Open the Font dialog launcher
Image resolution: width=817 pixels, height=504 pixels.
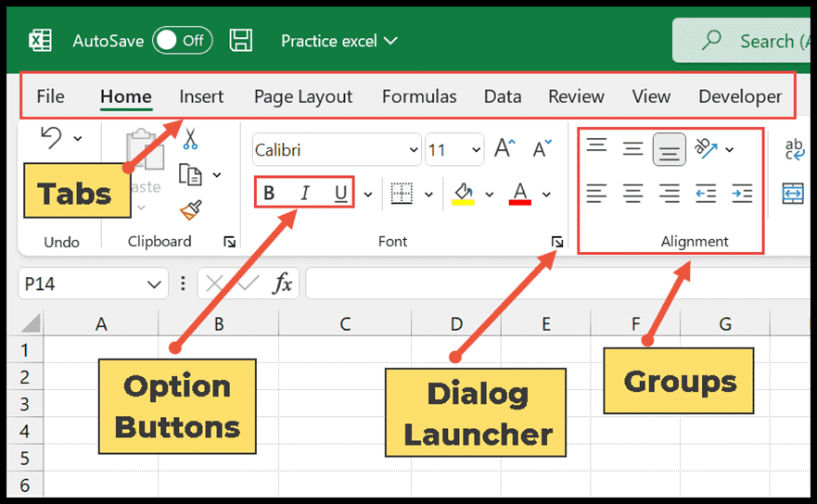coord(557,242)
